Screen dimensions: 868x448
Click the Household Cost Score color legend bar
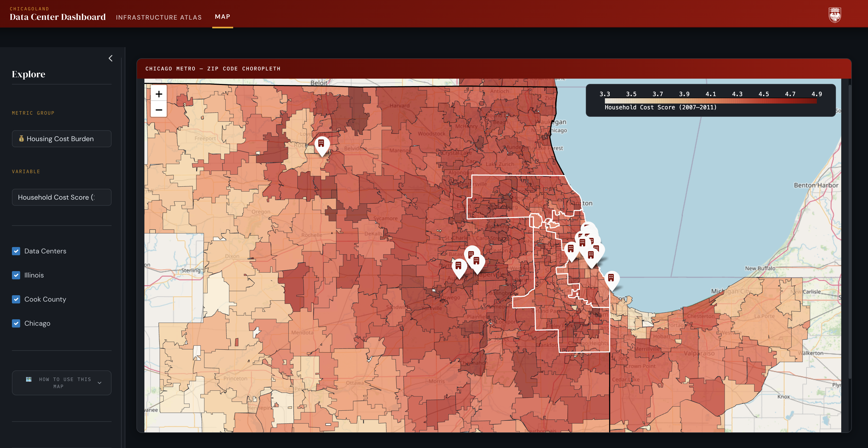coord(710,101)
